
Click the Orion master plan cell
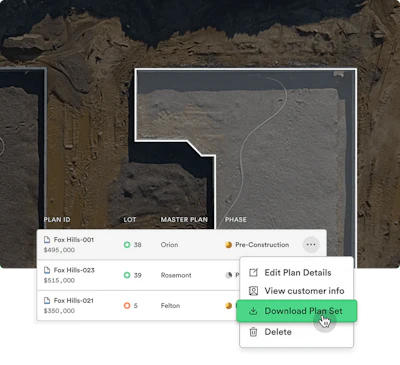point(169,245)
